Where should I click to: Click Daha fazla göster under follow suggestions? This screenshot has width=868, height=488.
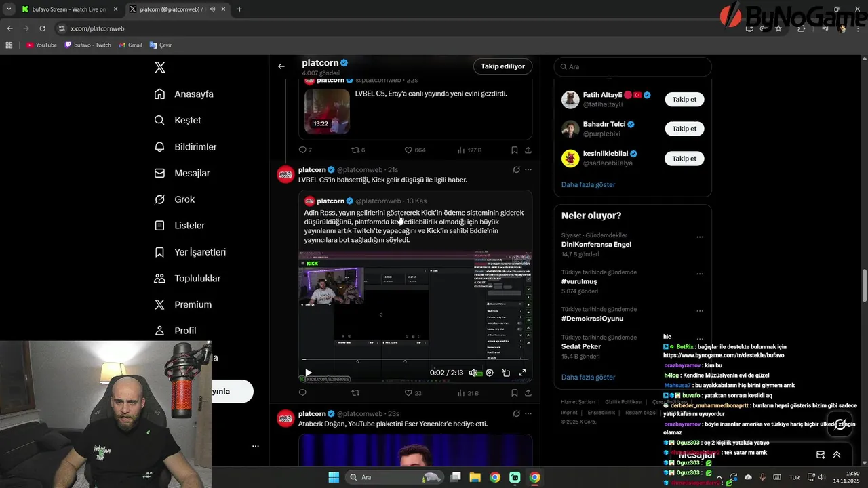[x=588, y=184]
